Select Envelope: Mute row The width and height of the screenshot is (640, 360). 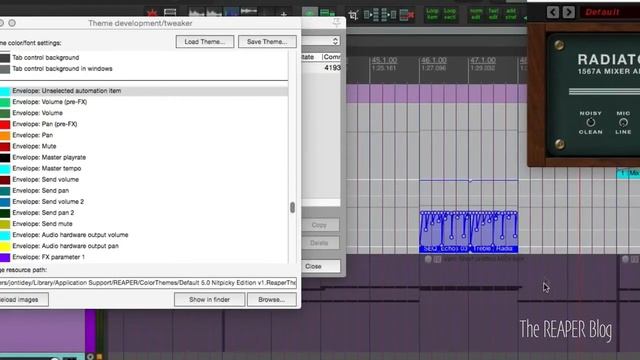point(144,146)
